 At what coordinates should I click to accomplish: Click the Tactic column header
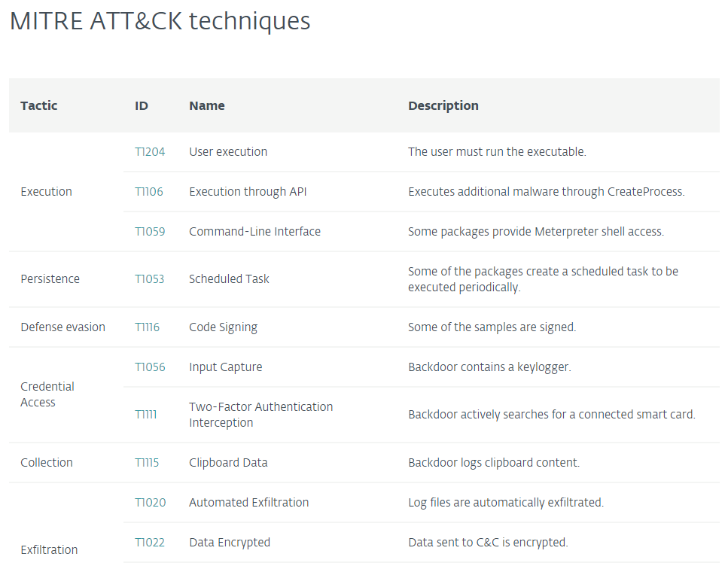(x=39, y=106)
